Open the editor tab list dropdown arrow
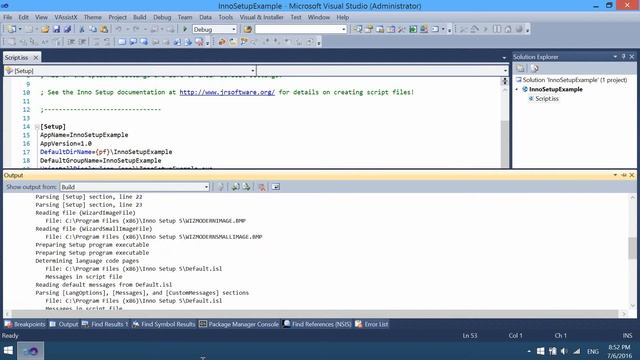 tap(504, 58)
